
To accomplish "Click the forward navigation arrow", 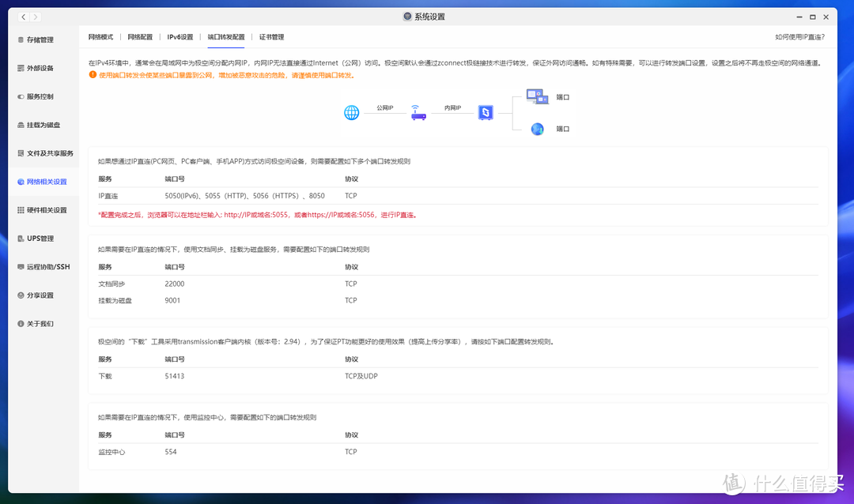I will [x=35, y=16].
